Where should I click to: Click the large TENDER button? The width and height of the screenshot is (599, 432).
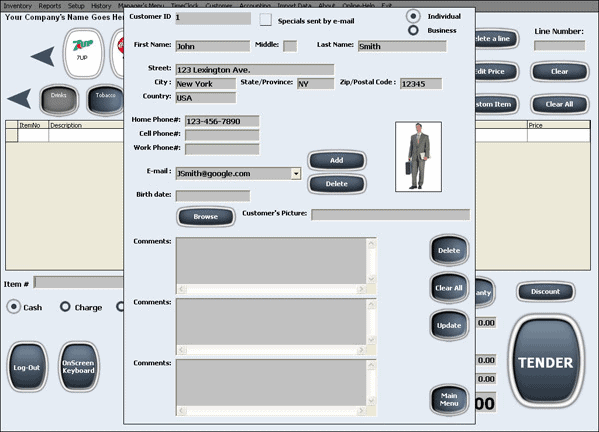click(545, 362)
